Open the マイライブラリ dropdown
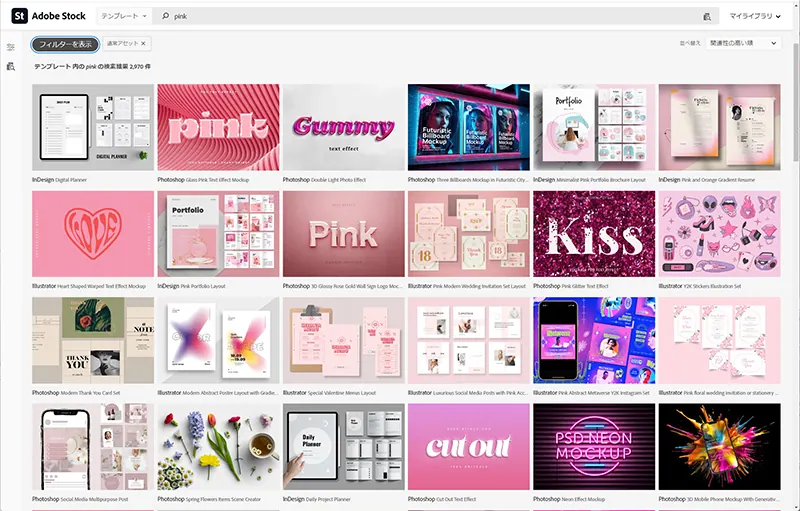Viewport: 800px width, 511px height. tap(755, 16)
